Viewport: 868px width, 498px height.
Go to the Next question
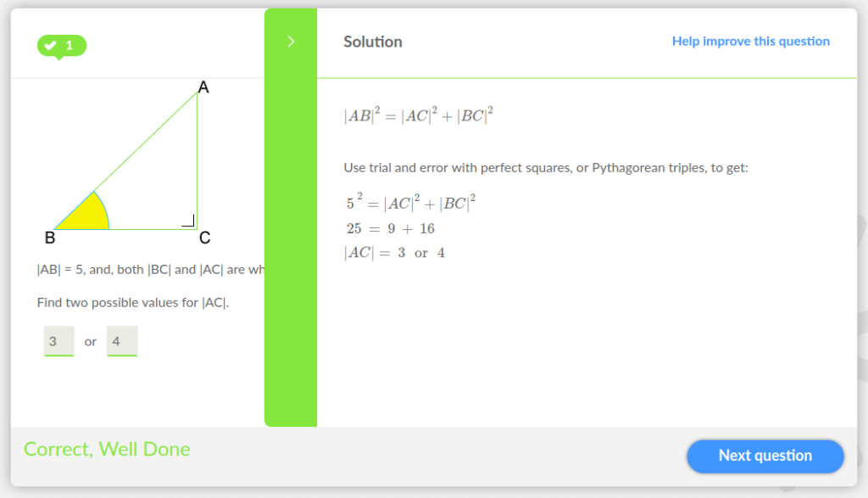765,456
